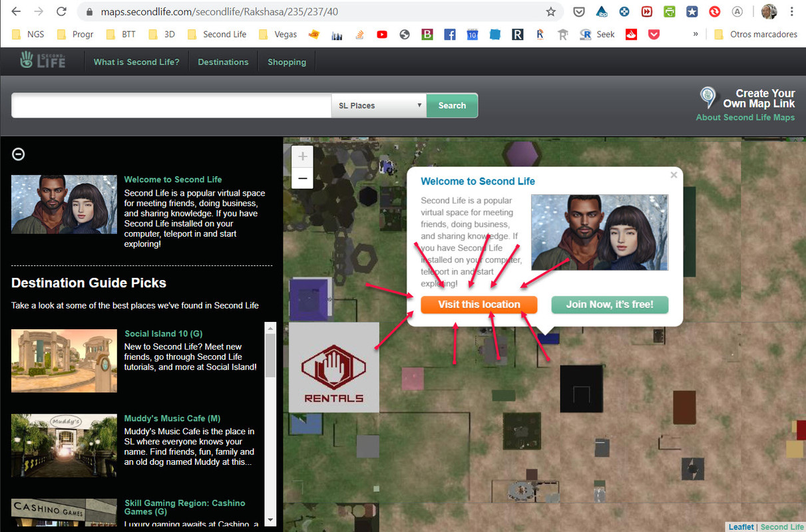Image resolution: width=806 pixels, height=532 pixels.
Task: Click inside the map search text field
Action: pyautogui.click(x=172, y=106)
